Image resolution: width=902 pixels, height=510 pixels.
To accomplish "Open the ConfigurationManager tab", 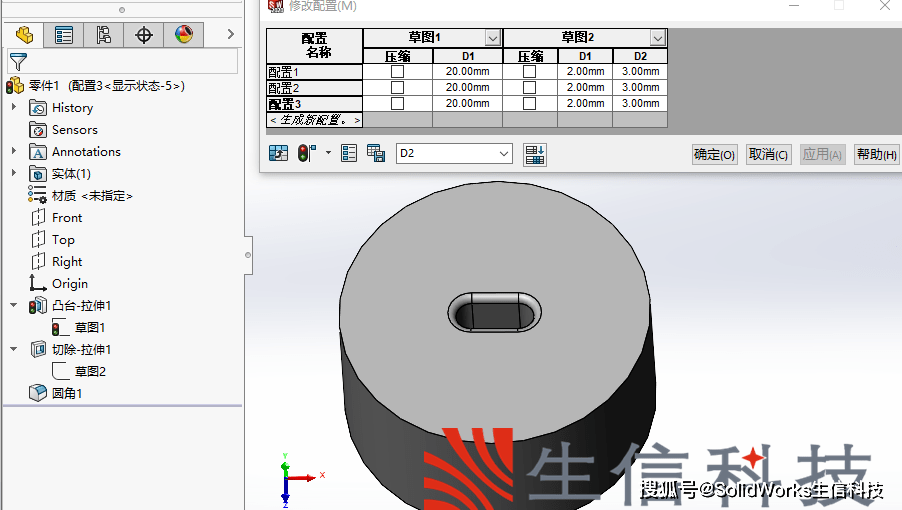I will point(104,35).
